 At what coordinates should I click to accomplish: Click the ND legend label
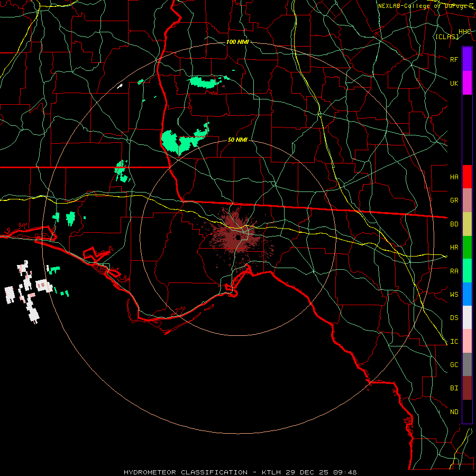click(x=454, y=412)
